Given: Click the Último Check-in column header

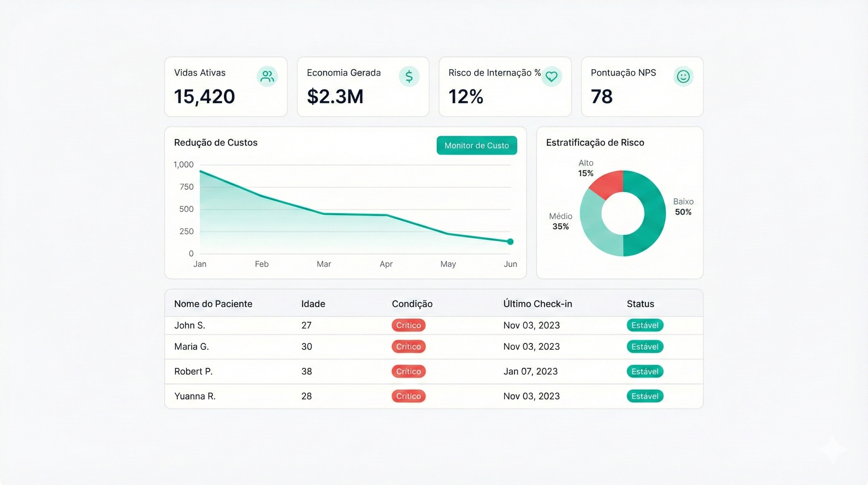Looking at the screenshot, I should (x=537, y=304).
